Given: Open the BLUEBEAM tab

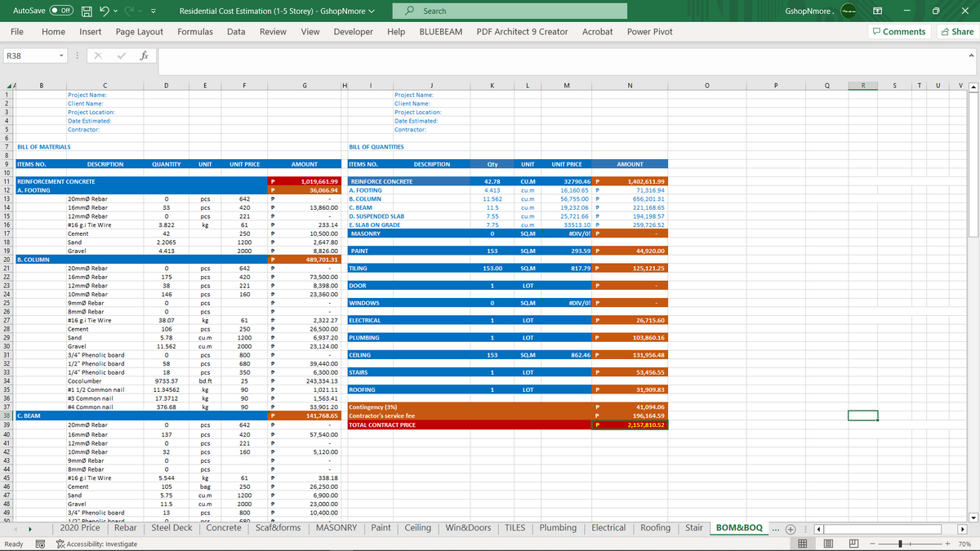Looking at the screenshot, I should [x=440, y=31].
